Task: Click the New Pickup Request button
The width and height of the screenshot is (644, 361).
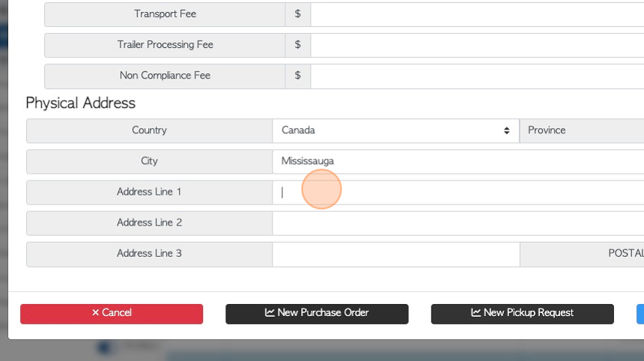Action: tap(523, 314)
